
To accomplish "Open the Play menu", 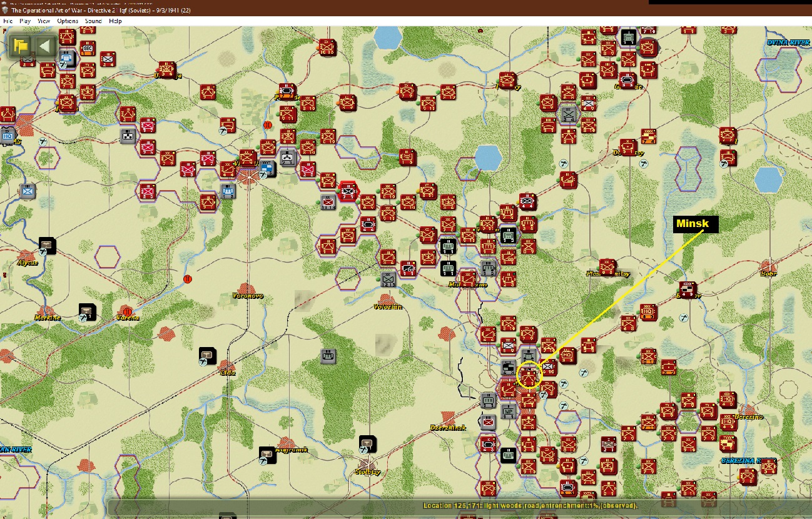I will 25,21.
